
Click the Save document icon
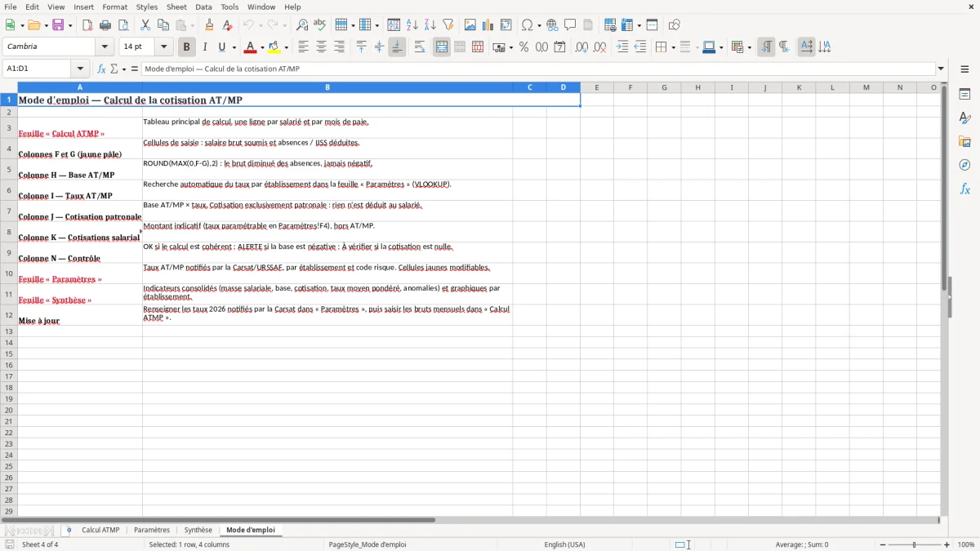click(58, 25)
